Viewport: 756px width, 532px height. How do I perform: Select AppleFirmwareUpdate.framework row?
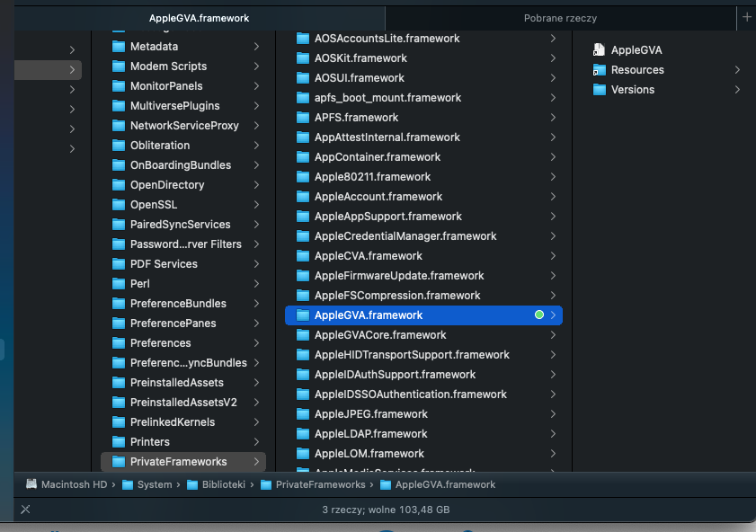pyautogui.click(x=423, y=276)
